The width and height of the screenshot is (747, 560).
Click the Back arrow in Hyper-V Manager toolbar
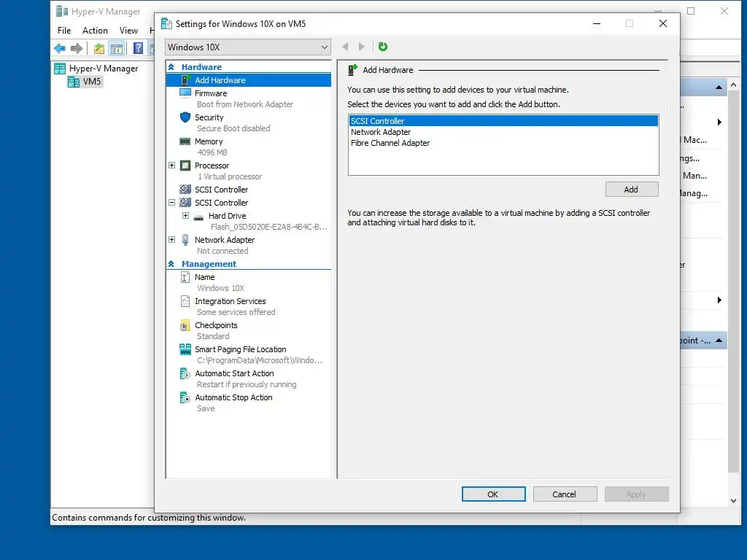click(60, 48)
